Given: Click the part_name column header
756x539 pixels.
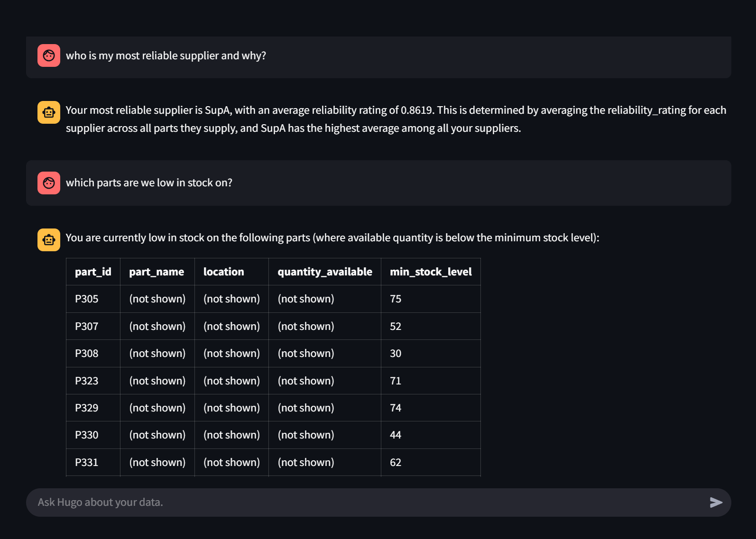Looking at the screenshot, I should (x=157, y=272).
